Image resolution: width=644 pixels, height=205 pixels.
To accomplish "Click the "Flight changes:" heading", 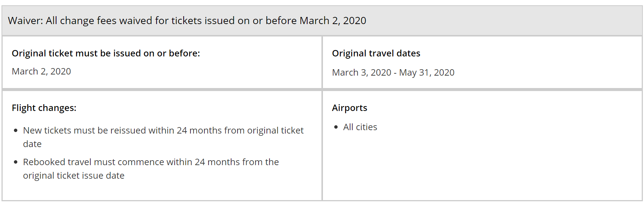I will [44, 108].
